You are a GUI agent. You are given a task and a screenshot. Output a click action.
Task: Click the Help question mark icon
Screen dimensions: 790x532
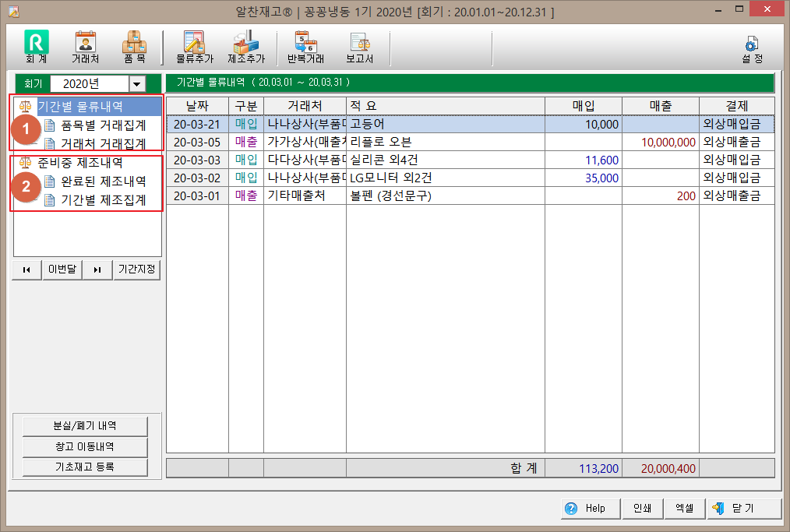point(571,509)
